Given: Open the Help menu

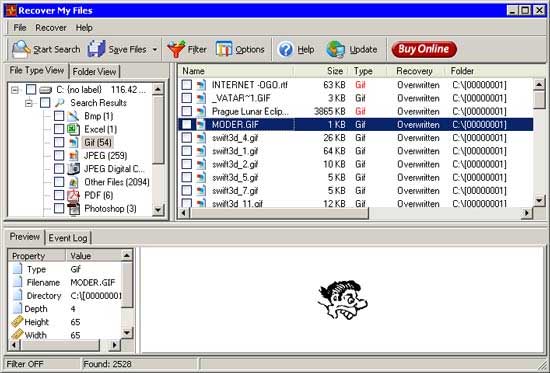Looking at the screenshot, I should tap(84, 28).
